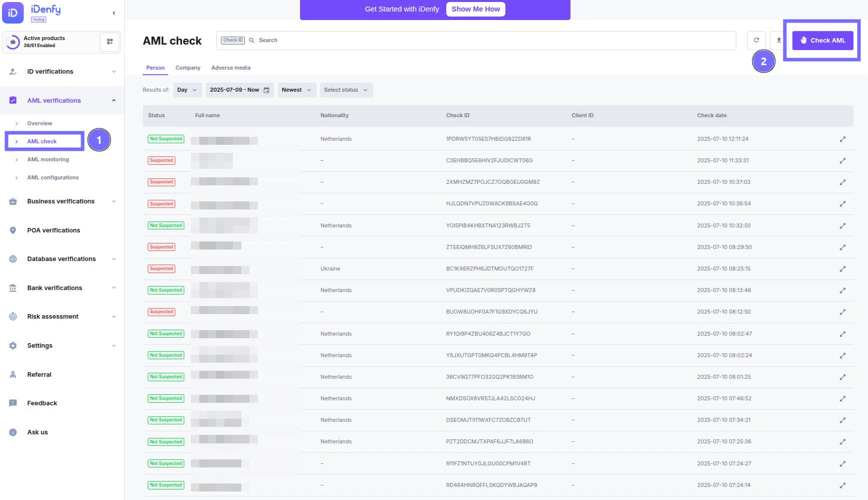
Task: Switch to the Company tab
Action: tap(188, 68)
